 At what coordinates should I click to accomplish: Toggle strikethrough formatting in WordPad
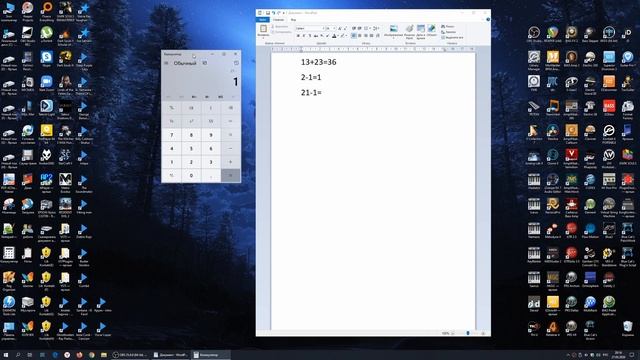316,36
